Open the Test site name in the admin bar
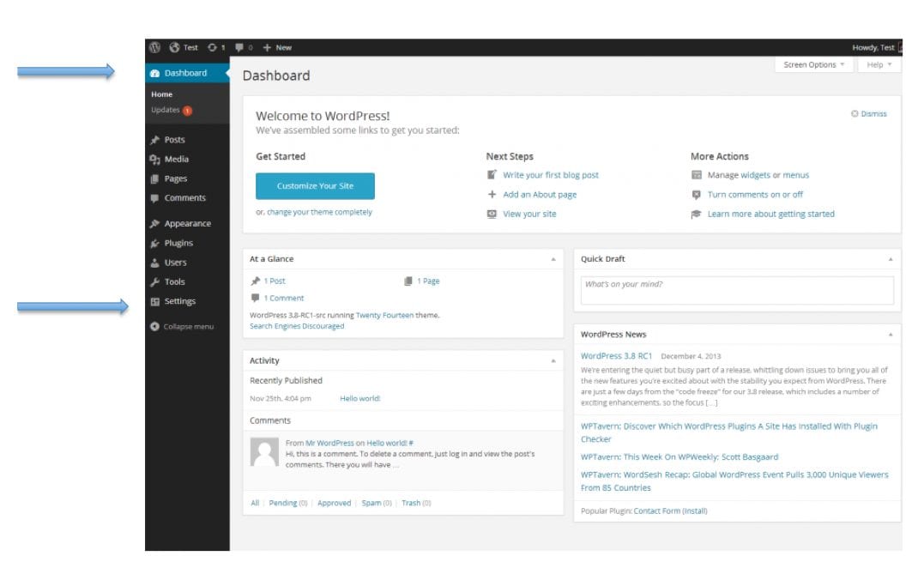 (184, 48)
